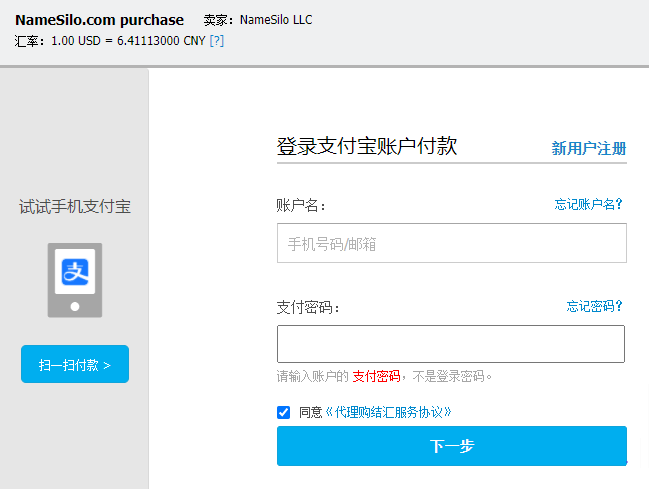
Task: Click the 登录支付宝账户付款 title text
Action: pos(367,146)
